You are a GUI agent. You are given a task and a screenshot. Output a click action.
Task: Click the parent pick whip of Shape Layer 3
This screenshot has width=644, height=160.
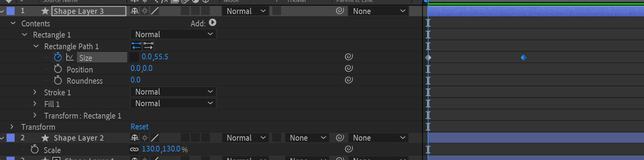point(340,11)
